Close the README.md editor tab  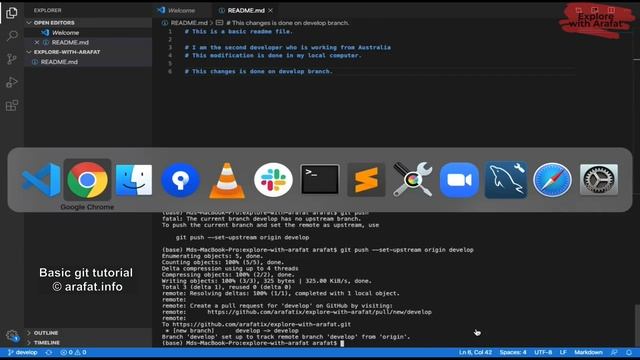(270, 10)
